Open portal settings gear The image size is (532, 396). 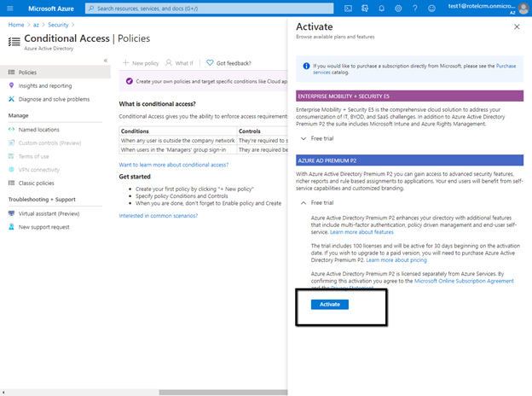point(398,9)
